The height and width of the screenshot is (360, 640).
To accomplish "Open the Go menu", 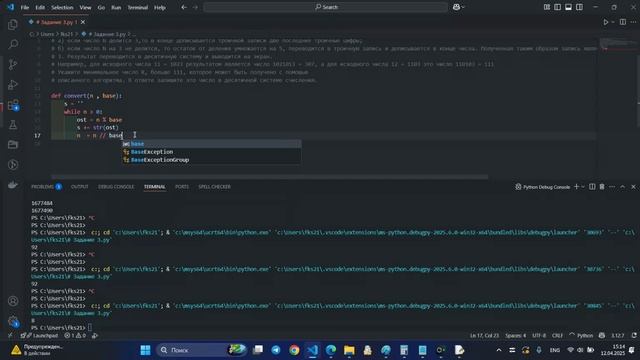I will pyautogui.click(x=101, y=7).
